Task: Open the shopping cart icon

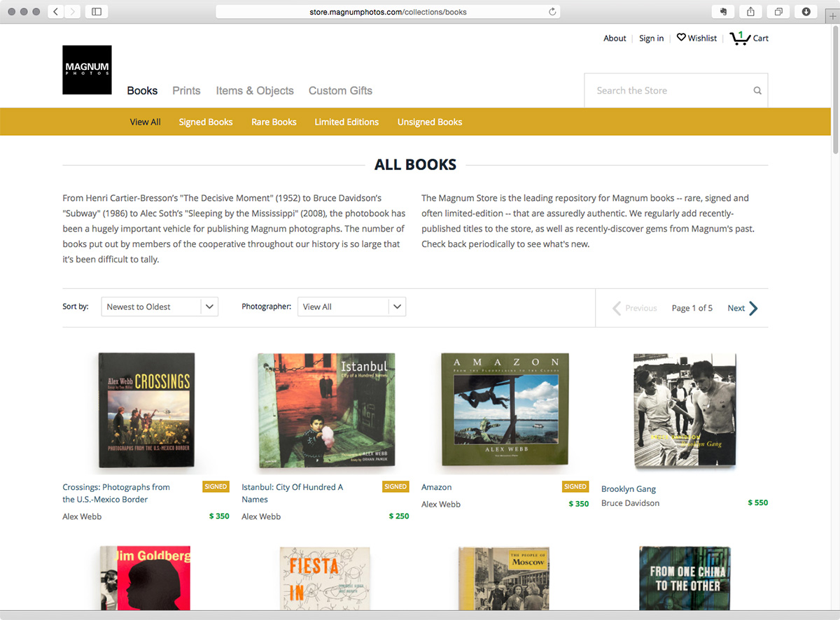Action: coord(740,38)
